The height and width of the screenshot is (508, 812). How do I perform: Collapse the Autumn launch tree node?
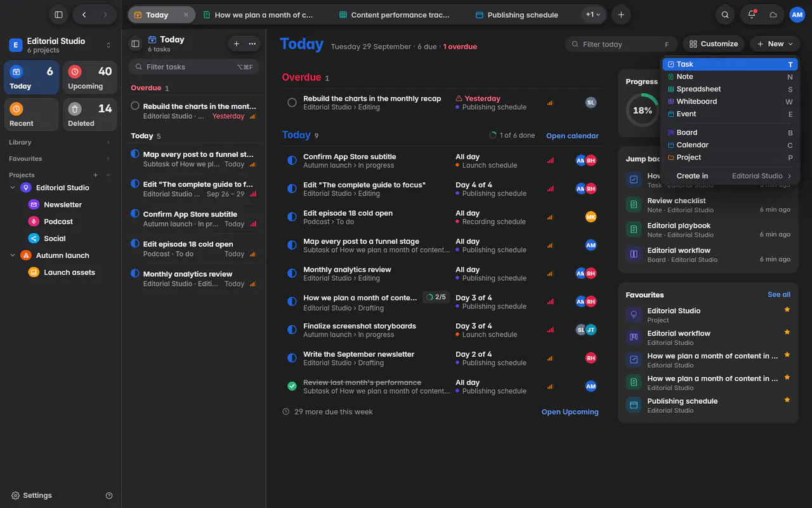coord(13,255)
